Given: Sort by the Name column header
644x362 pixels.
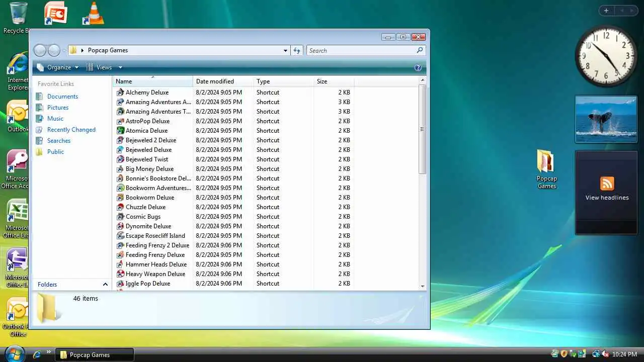Looking at the screenshot, I should pyautogui.click(x=153, y=81).
